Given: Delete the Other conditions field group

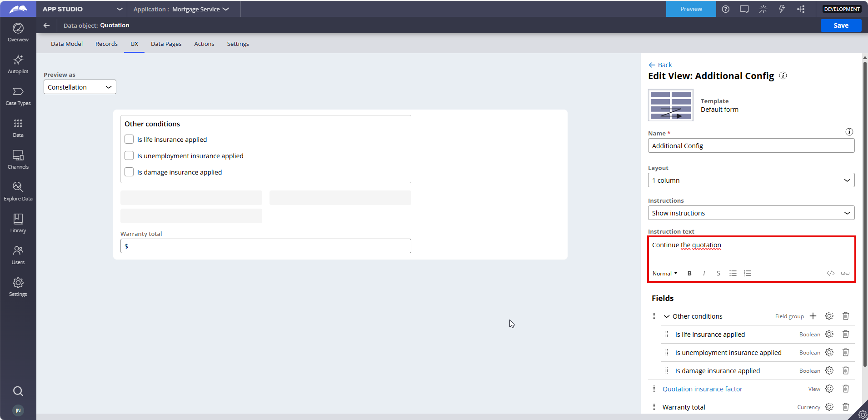Looking at the screenshot, I should 846,316.
